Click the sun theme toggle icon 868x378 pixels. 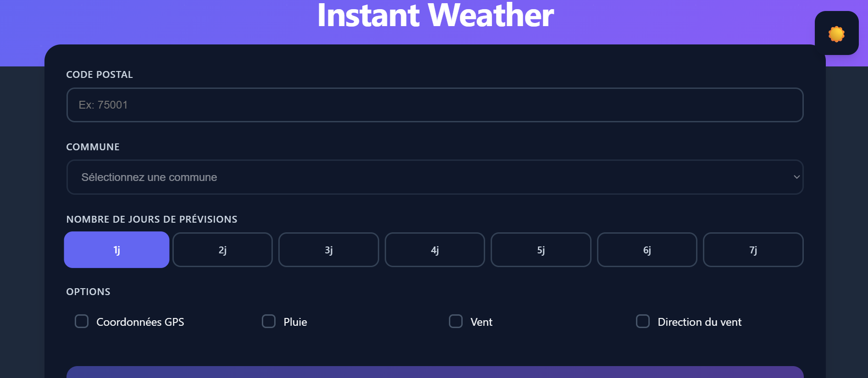pos(836,33)
